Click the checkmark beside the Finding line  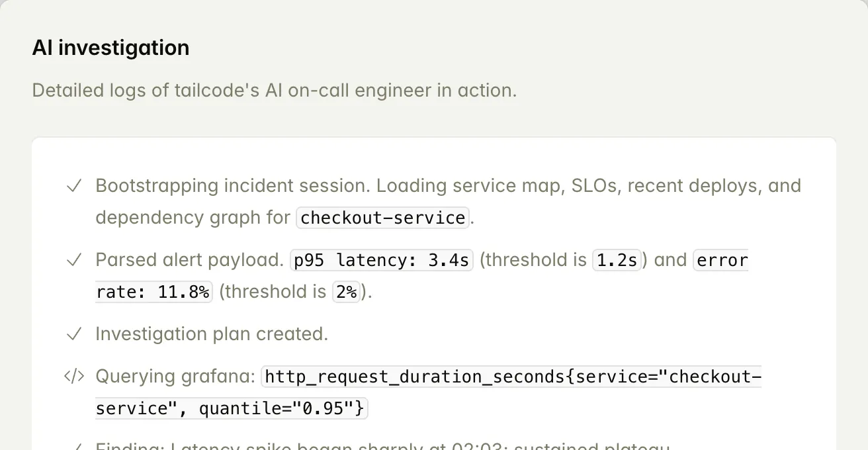click(x=74, y=447)
